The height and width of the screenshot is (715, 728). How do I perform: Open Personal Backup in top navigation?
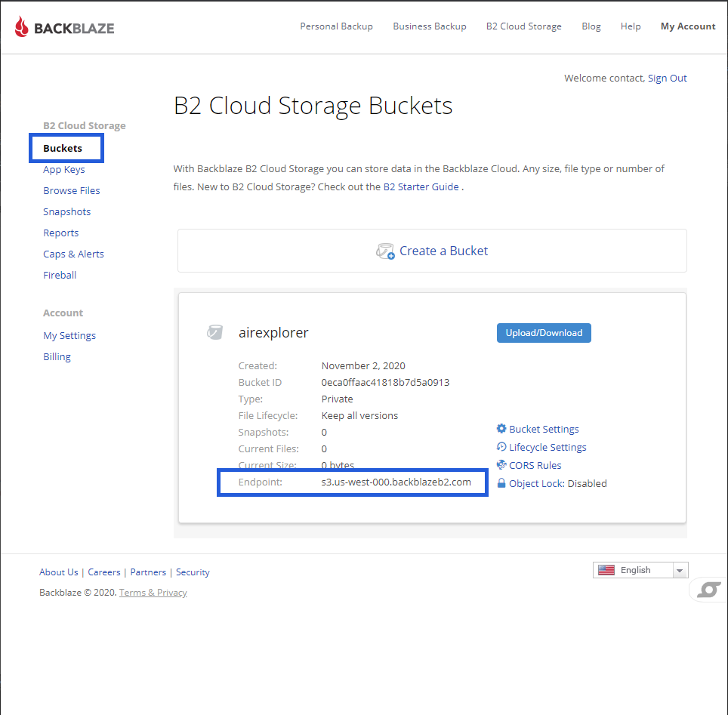point(337,26)
